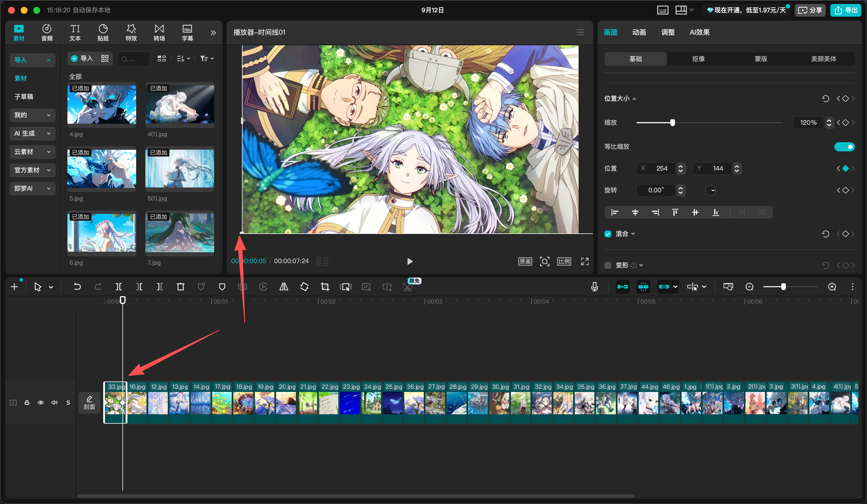Click the fullscreen preview icon
The width and height of the screenshot is (867, 504).
point(585,261)
